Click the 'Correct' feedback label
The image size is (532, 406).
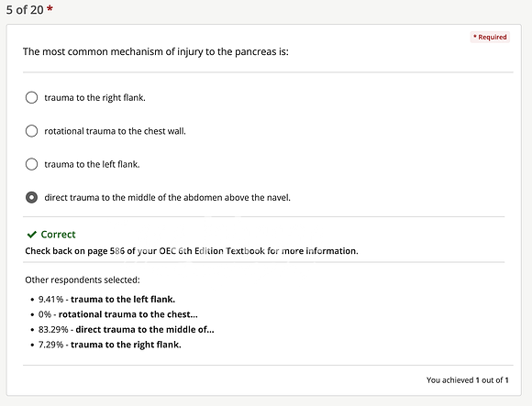(x=58, y=235)
